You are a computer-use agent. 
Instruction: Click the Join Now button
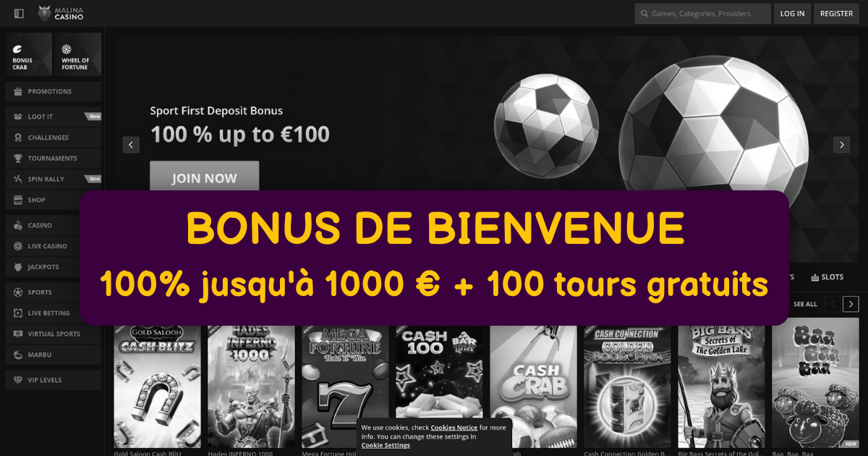click(x=204, y=177)
